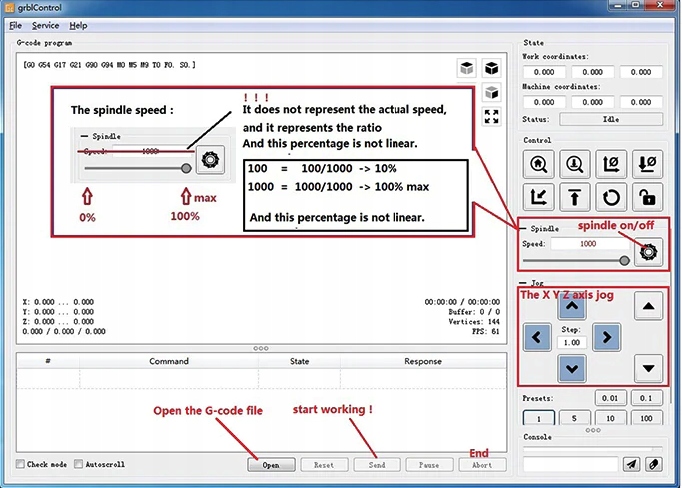Image resolution: width=682 pixels, height=488 pixels.
Task: Click the Open button to load G-code
Action: coord(271,465)
